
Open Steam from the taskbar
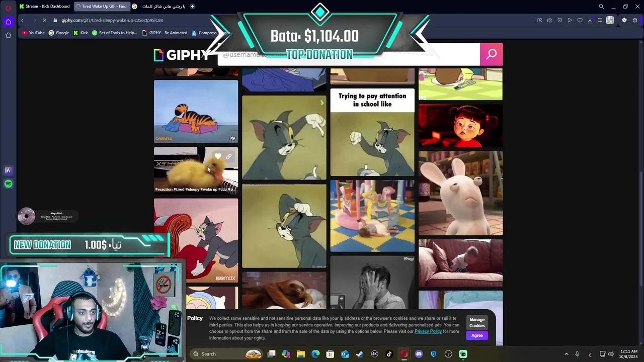359,354
